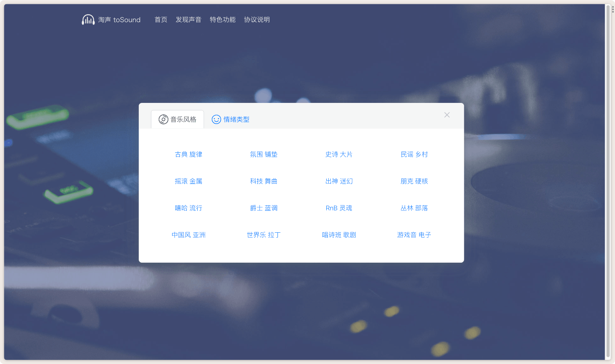Select the RnB 灵魂 style

tap(339, 208)
